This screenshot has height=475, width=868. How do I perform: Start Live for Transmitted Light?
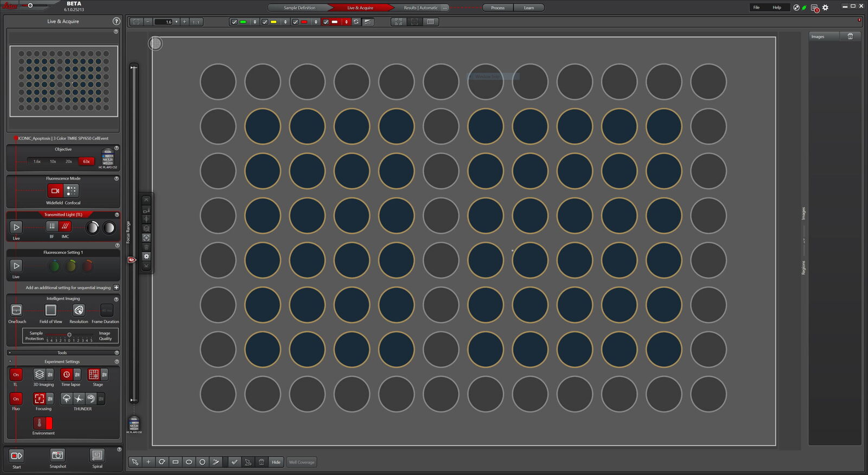click(x=16, y=227)
